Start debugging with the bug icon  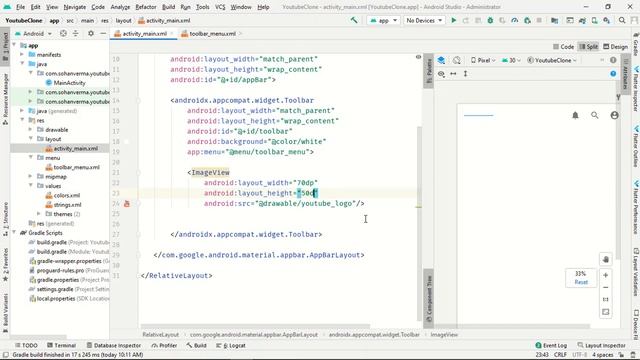click(490, 20)
